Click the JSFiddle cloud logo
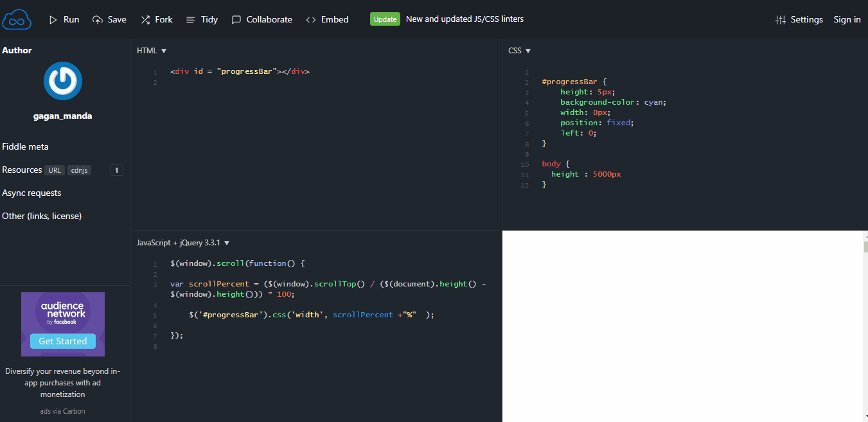 (17, 19)
